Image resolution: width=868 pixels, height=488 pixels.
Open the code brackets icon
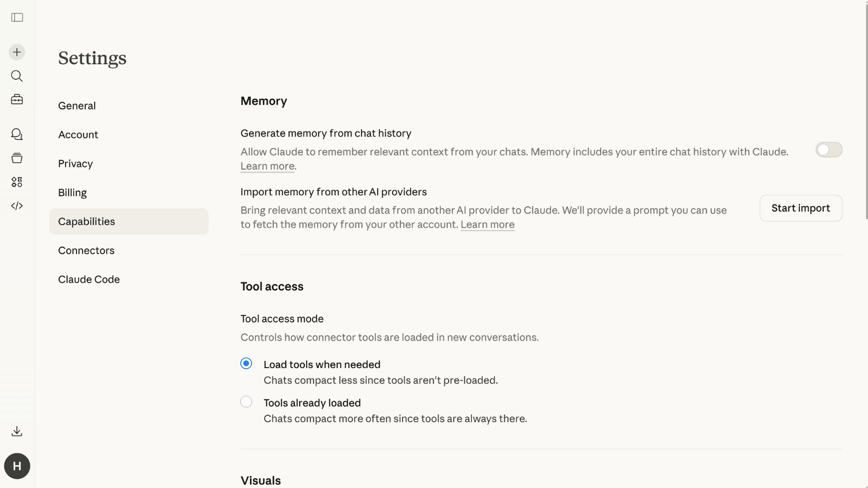tap(17, 206)
